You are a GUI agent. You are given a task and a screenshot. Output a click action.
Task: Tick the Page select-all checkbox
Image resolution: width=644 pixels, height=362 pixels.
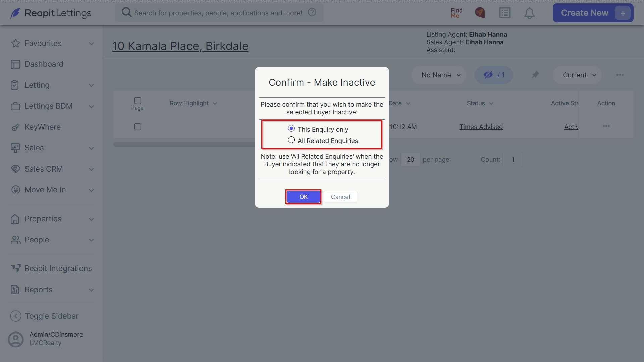tap(137, 101)
